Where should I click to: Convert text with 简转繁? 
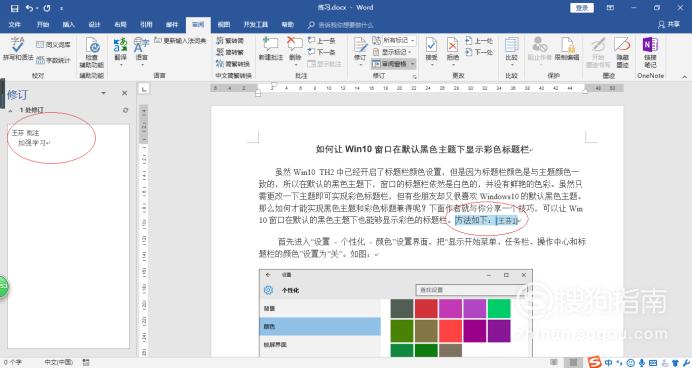[230, 52]
